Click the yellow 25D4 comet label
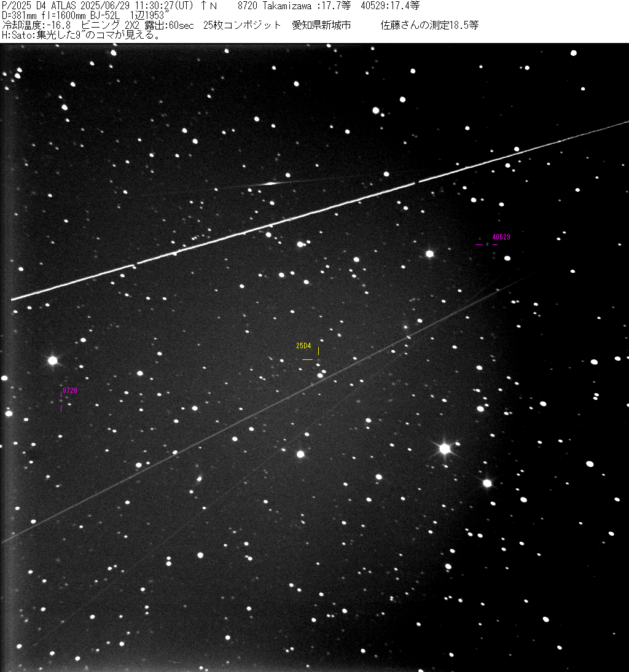Image resolution: width=629 pixels, height=672 pixels. click(x=303, y=346)
